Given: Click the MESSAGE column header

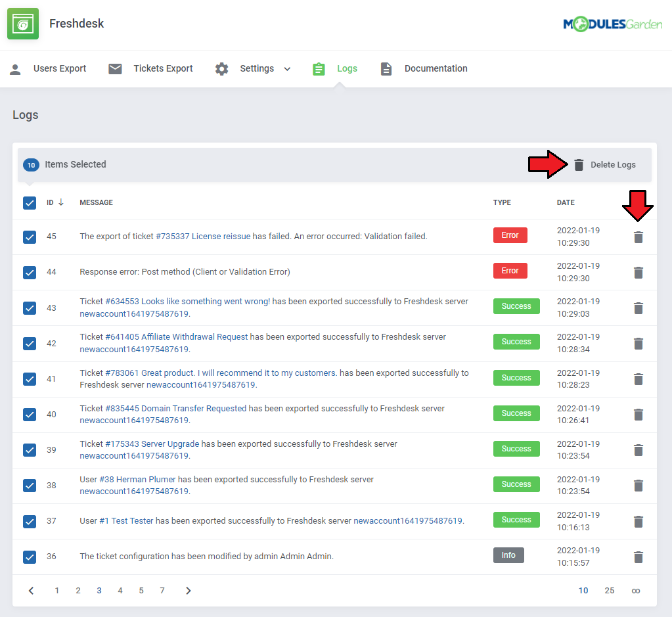Looking at the screenshot, I should point(97,202).
